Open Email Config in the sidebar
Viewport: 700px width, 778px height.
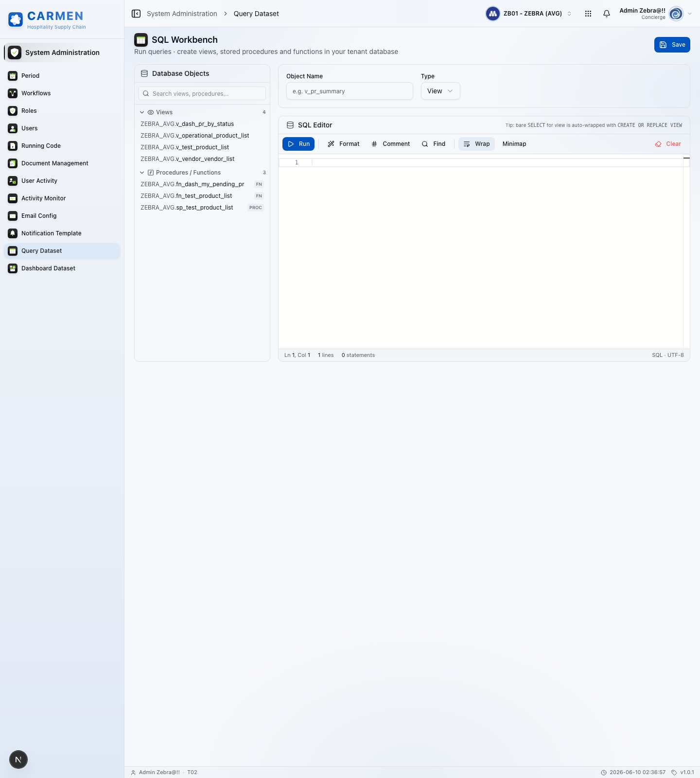62,216
